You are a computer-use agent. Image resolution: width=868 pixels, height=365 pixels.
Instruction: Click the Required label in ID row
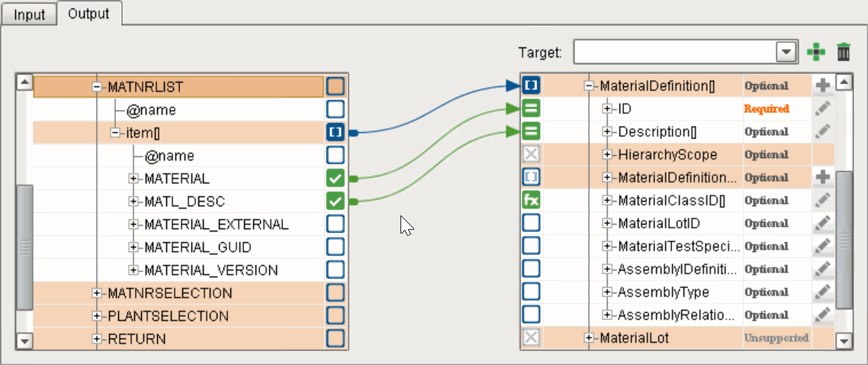(766, 108)
